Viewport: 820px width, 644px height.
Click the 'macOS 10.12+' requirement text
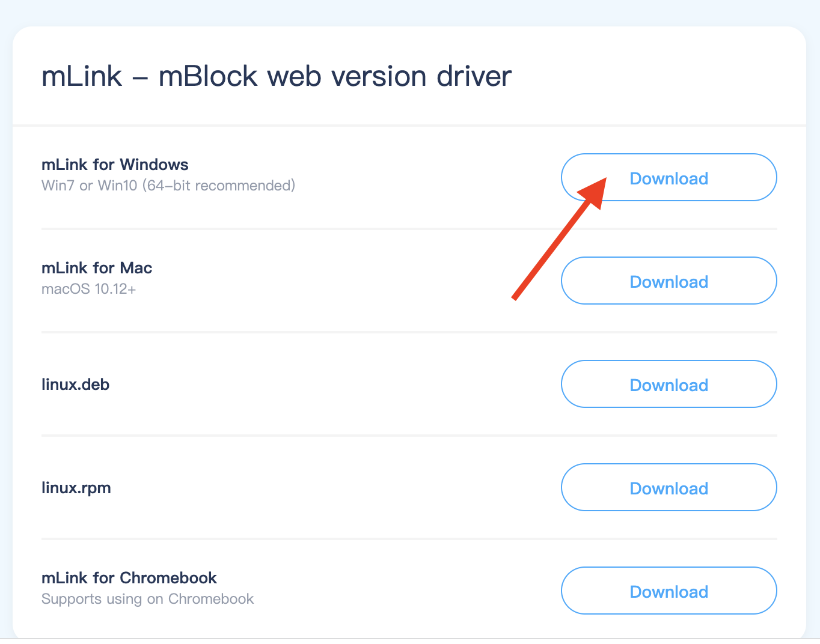click(x=88, y=289)
